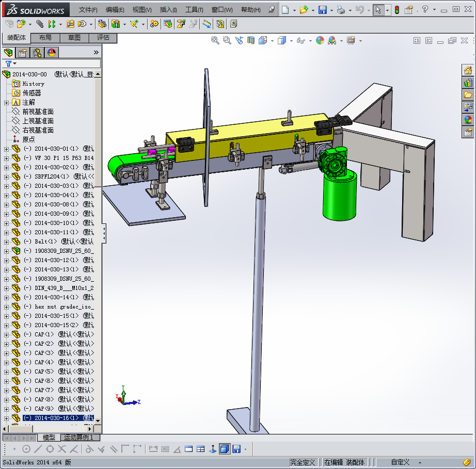
Task: Click the tree scroll down arrow
Action: 98,421
